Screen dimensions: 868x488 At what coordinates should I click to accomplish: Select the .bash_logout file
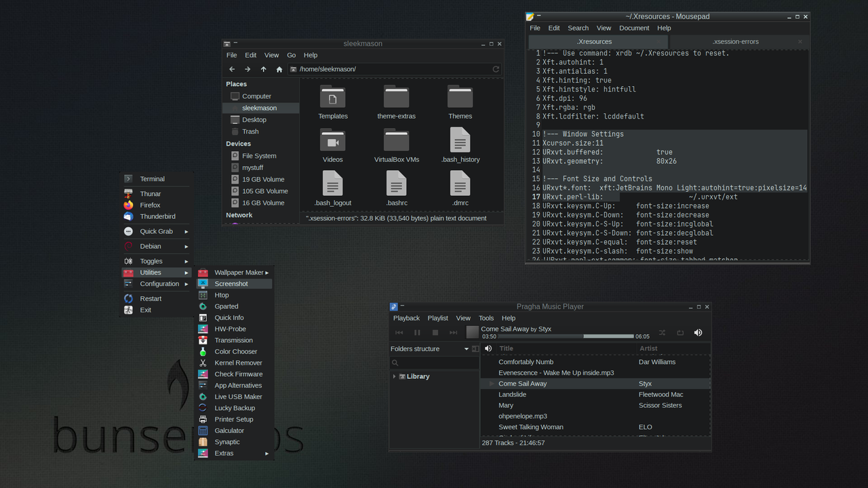coord(333,189)
